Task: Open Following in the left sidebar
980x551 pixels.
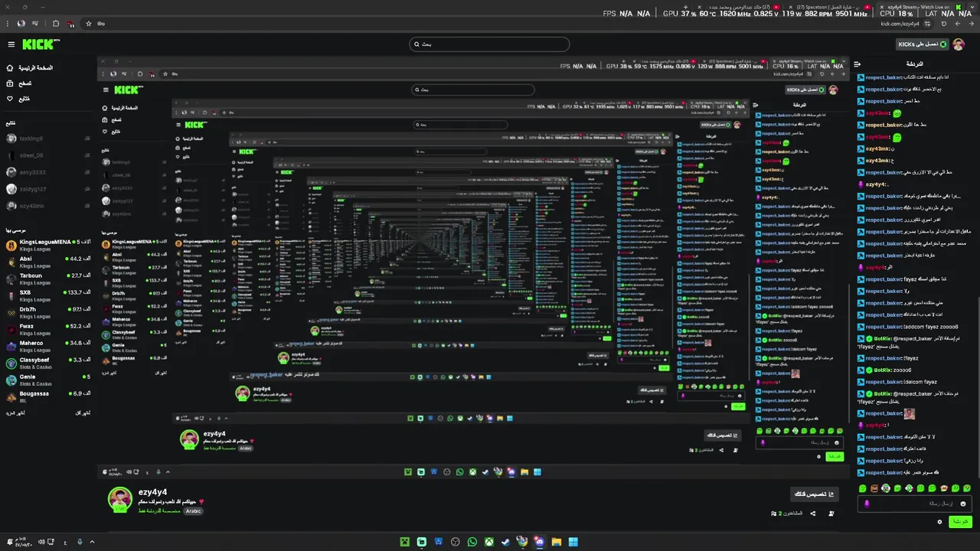Action: click(x=19, y=99)
